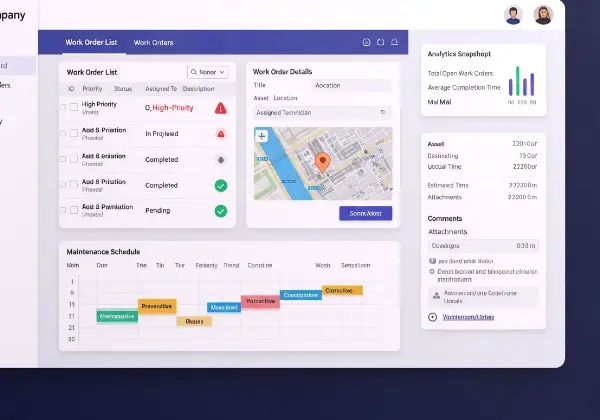Image resolution: width=600 pixels, height=420 pixels.
Task: Click the gray status icon on first Completed row
Action: tap(221, 160)
